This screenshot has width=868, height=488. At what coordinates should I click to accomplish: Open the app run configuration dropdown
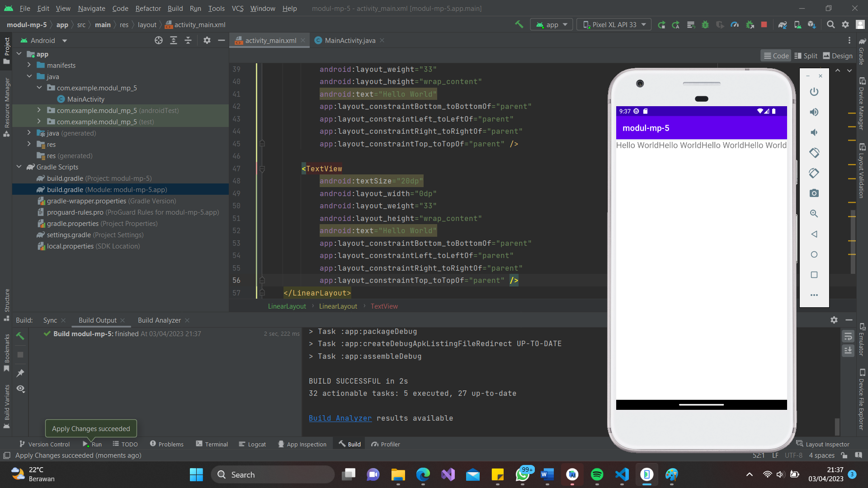551,24
